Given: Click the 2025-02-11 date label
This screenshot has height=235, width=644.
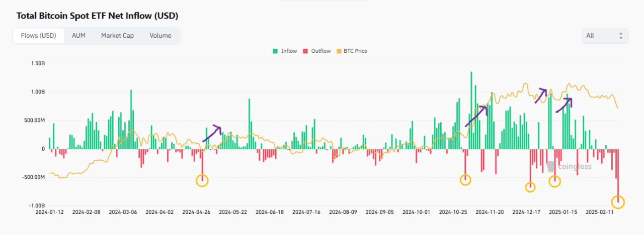Looking at the screenshot, I should 600,212.
